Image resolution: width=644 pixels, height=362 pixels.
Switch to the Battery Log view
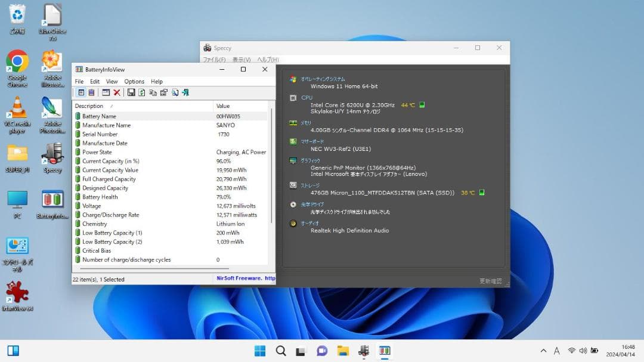pos(91,92)
